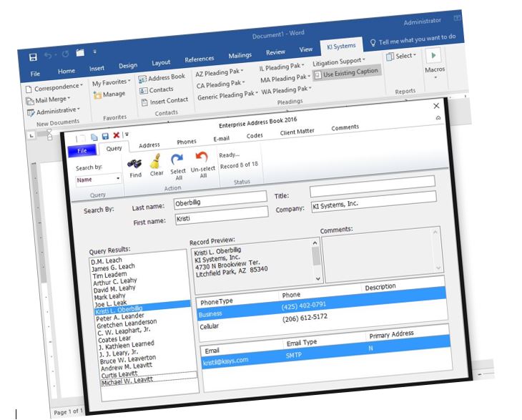Open the Word File tab
Image resolution: width=522 pixels, height=420 pixels.
click(35, 74)
